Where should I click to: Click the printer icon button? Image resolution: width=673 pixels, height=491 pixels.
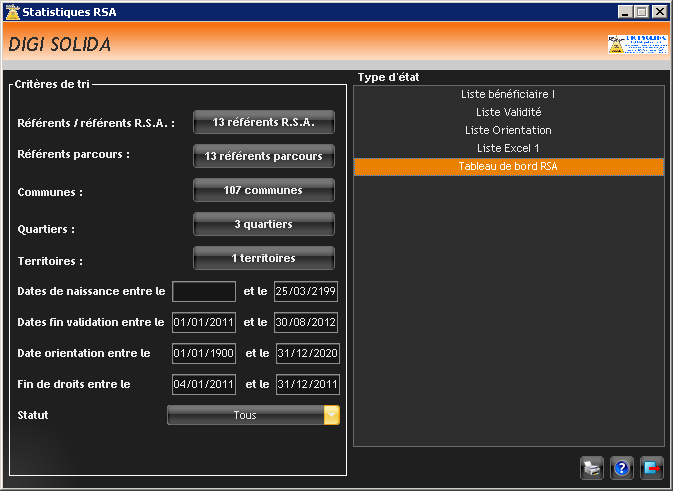[x=592, y=468]
